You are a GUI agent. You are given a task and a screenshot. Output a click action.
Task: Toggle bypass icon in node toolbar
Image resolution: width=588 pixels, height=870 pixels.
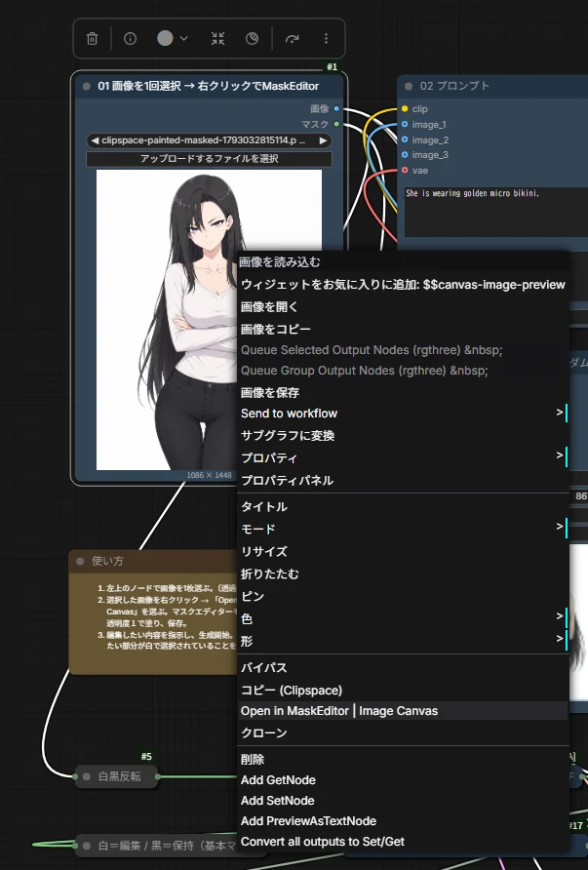coord(252,38)
